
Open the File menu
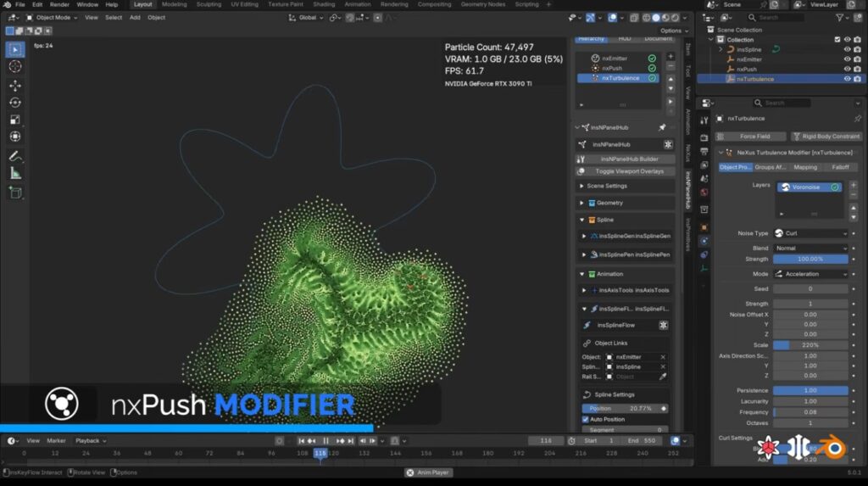click(20, 4)
